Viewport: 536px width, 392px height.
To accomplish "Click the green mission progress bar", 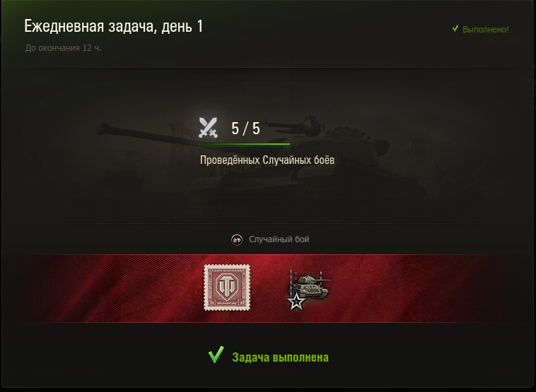I will click(245, 144).
